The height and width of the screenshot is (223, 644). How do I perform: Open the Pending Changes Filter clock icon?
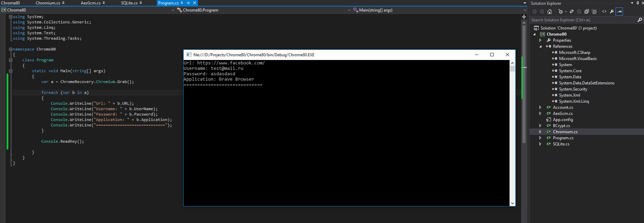tap(560, 12)
